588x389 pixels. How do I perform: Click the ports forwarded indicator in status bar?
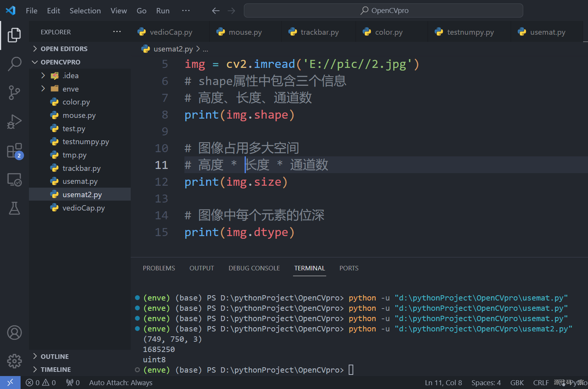[x=73, y=383]
